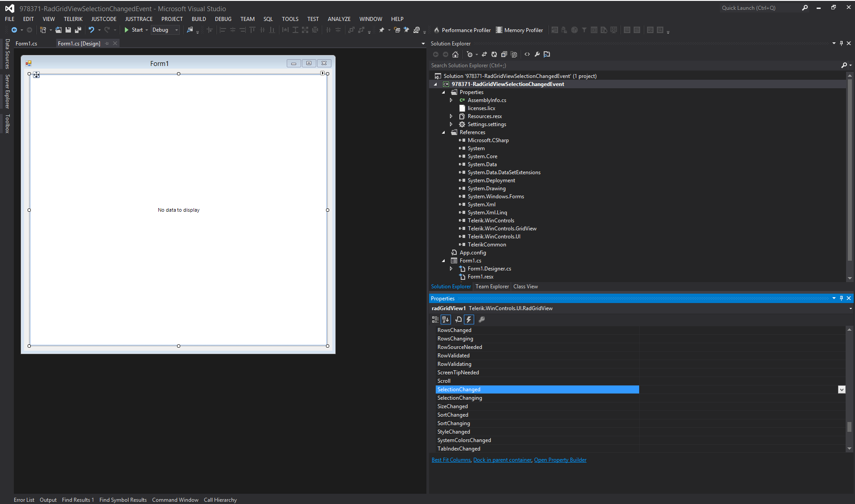This screenshot has height=504, width=855.
Task: Toggle Alphabetical sorting in Properties
Action: click(x=445, y=320)
